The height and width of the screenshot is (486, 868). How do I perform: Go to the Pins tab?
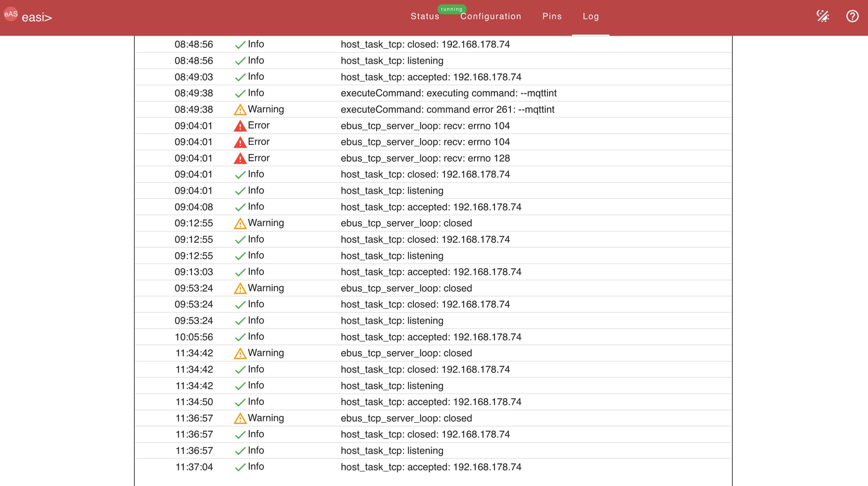[552, 16]
